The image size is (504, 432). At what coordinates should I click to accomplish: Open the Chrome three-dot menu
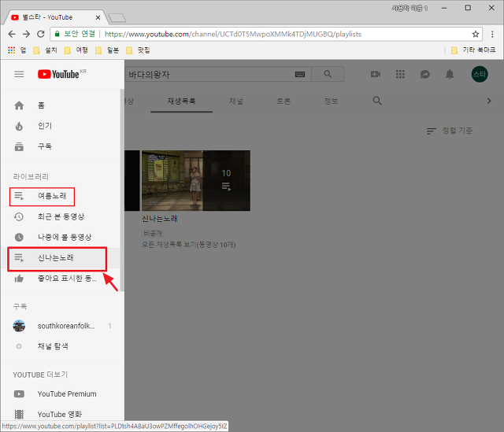point(492,34)
